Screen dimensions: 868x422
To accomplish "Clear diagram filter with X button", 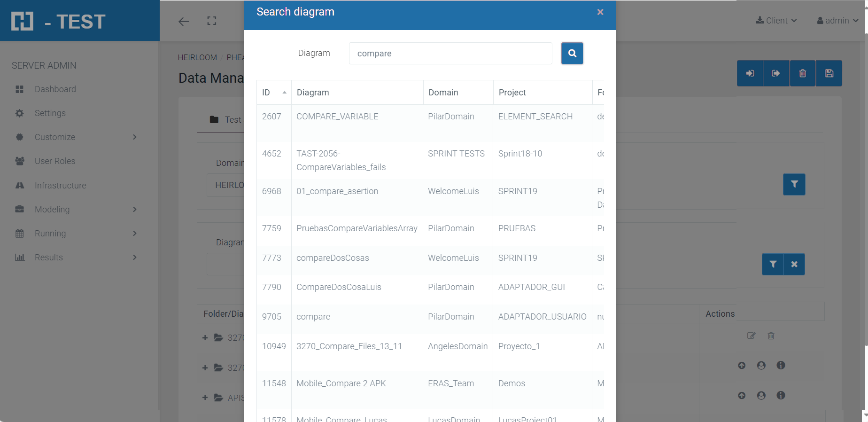I will (794, 264).
